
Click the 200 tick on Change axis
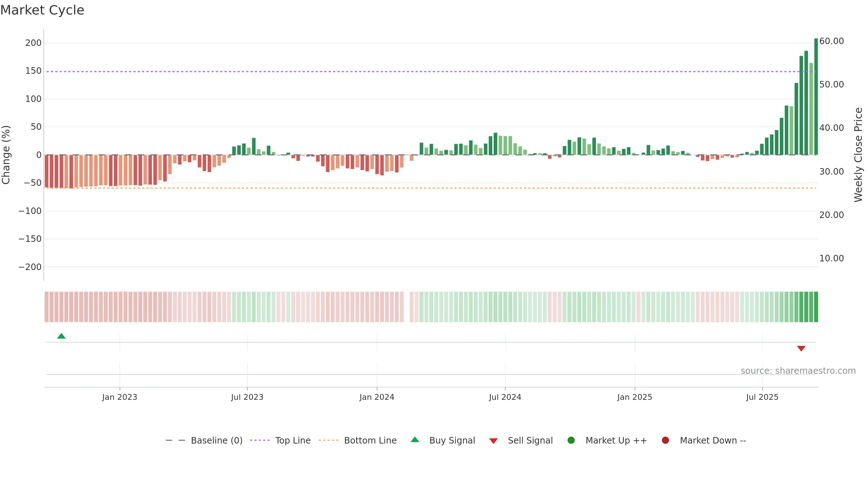(x=33, y=43)
